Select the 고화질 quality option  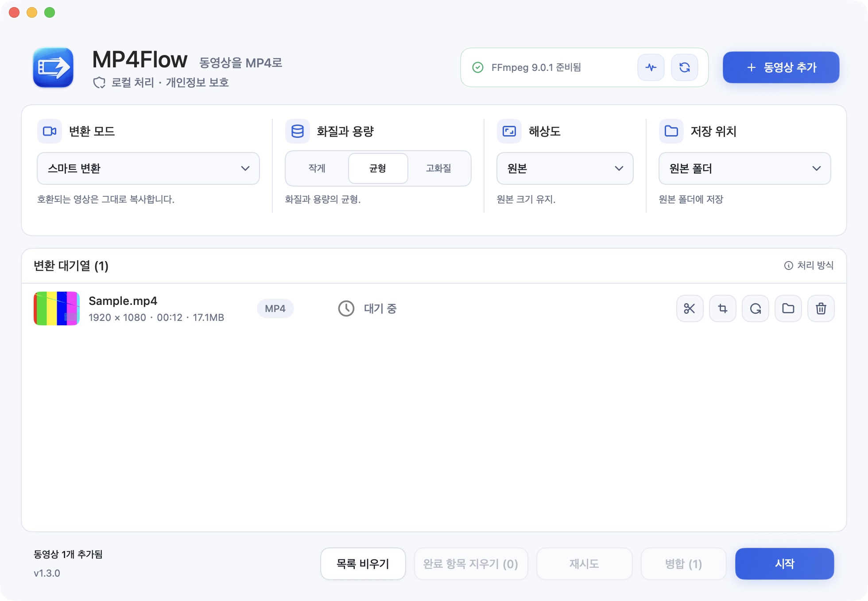click(438, 168)
